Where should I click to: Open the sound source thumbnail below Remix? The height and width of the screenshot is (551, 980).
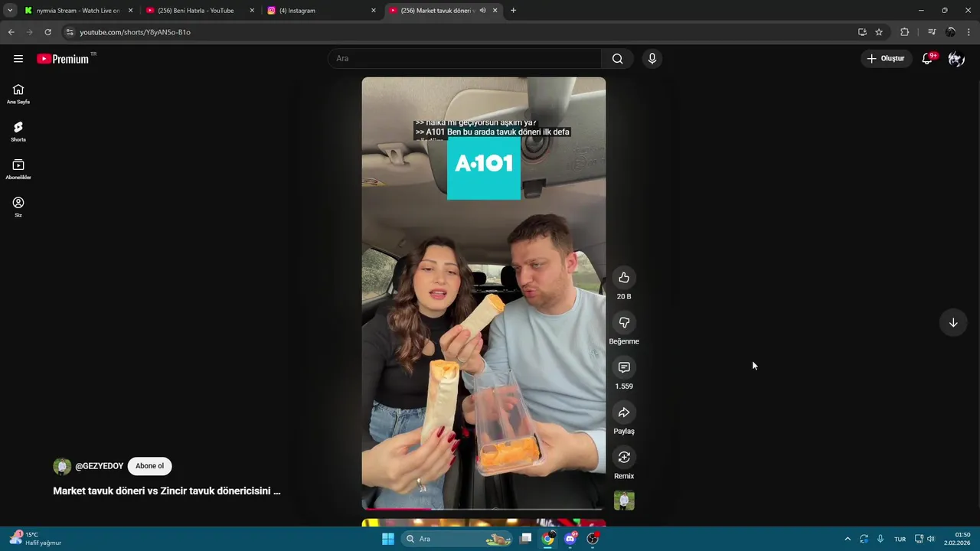coord(624,500)
